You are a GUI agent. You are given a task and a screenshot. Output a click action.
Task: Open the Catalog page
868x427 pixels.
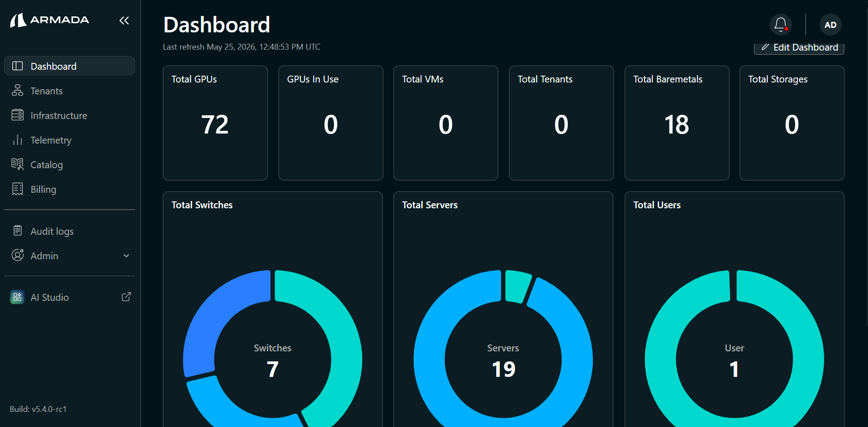[69, 165]
